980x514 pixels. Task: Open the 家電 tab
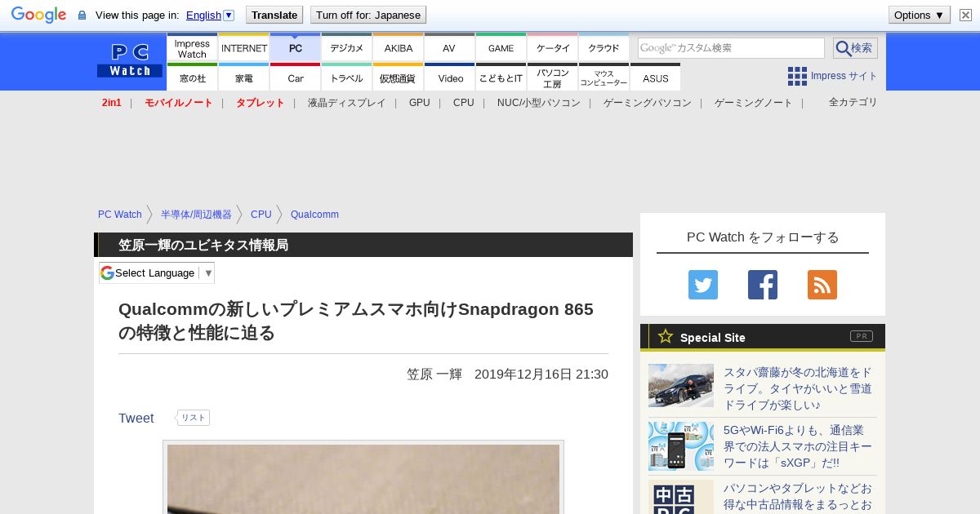pos(243,78)
